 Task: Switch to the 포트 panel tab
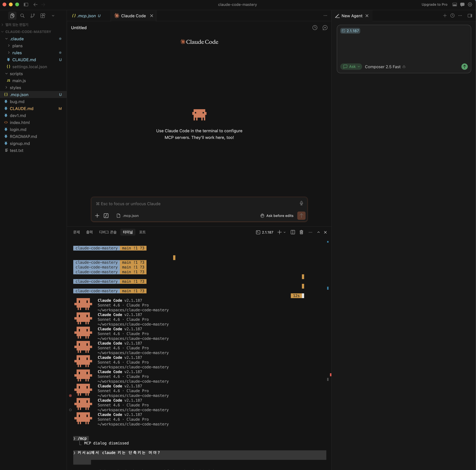click(142, 232)
